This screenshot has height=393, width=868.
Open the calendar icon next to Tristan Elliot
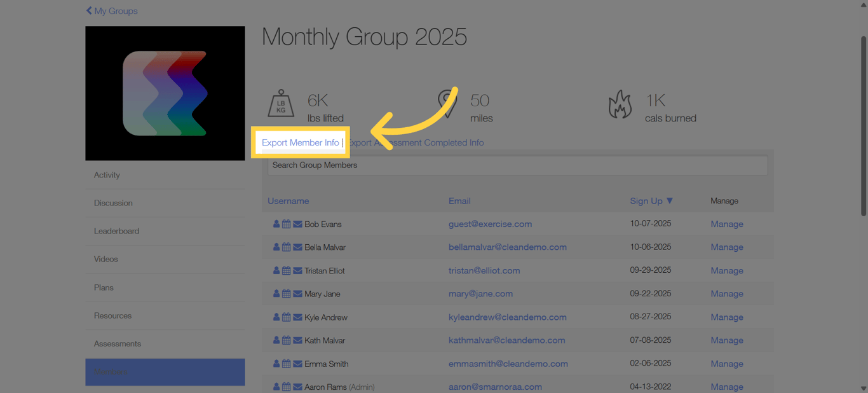285,270
